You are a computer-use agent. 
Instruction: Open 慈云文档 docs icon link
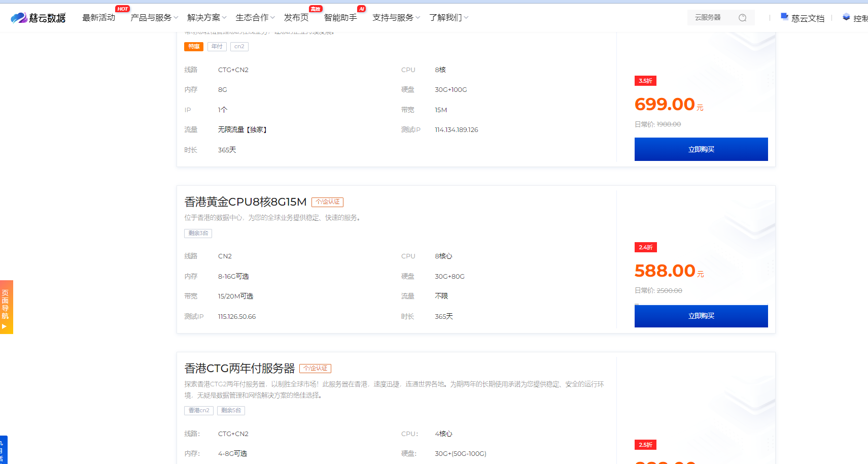784,17
